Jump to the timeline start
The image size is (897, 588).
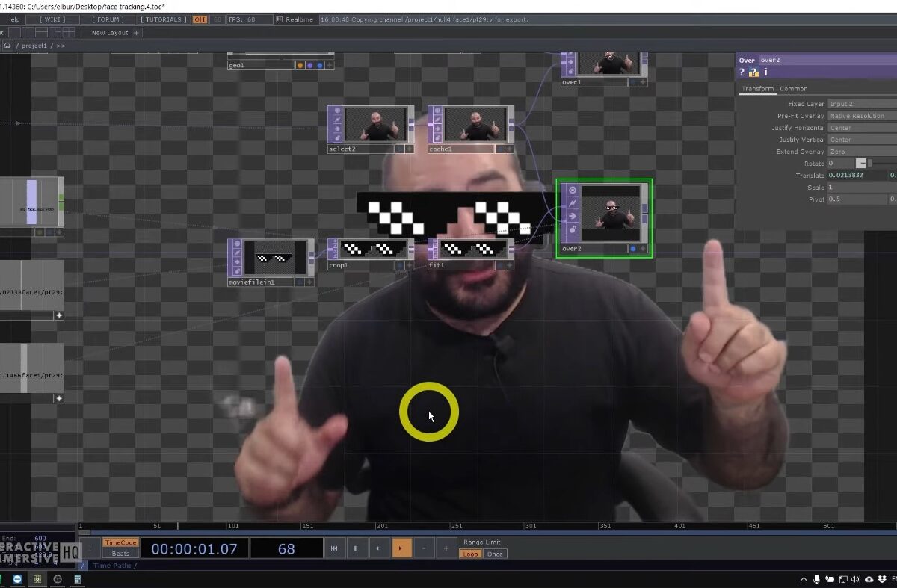(334, 548)
